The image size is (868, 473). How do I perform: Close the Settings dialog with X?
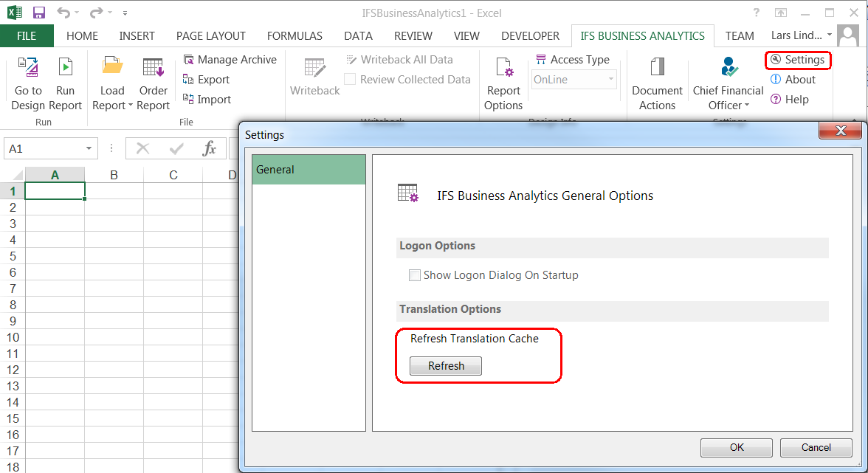click(840, 131)
